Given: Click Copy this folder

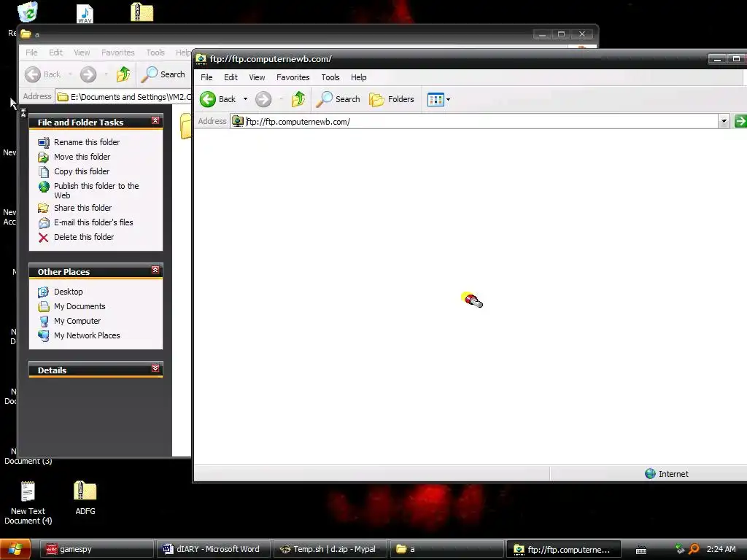Looking at the screenshot, I should click(82, 171).
